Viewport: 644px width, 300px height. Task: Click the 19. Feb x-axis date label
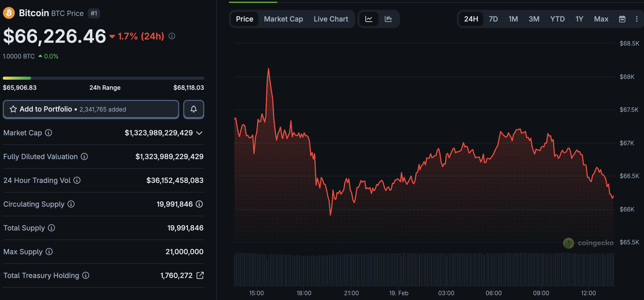click(x=399, y=293)
